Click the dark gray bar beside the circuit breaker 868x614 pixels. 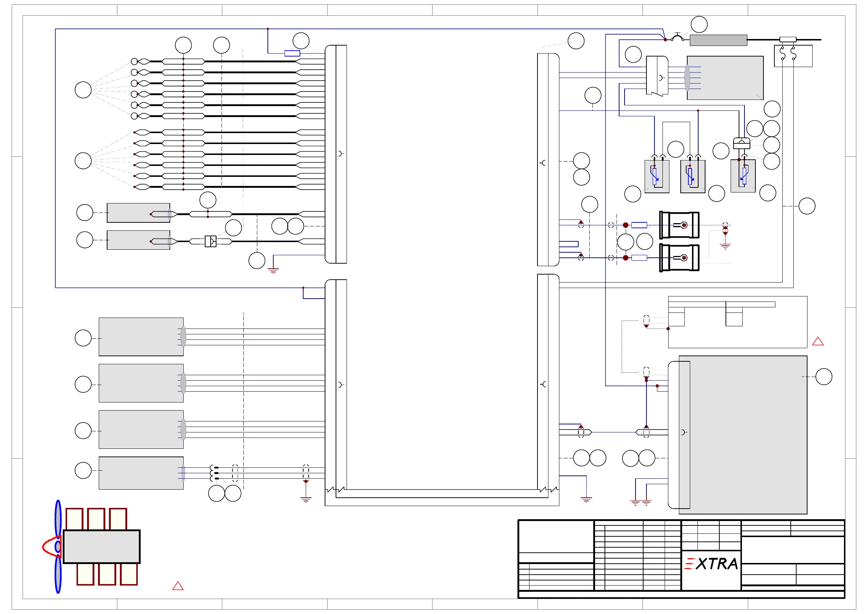click(718, 40)
